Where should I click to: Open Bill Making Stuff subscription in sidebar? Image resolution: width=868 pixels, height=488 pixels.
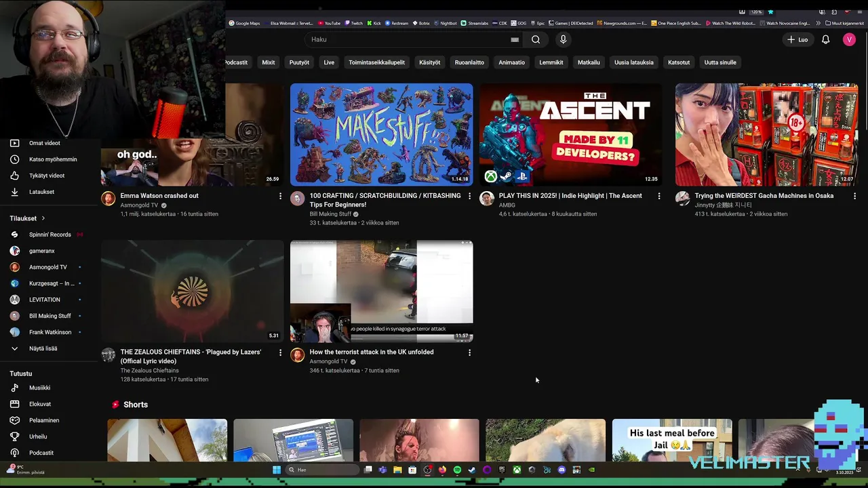pos(50,316)
